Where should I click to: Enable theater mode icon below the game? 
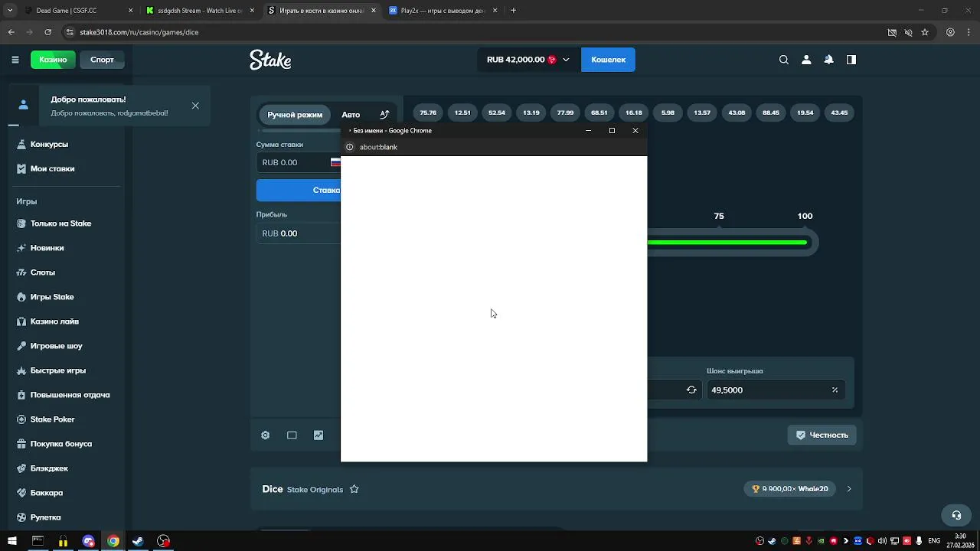point(292,435)
